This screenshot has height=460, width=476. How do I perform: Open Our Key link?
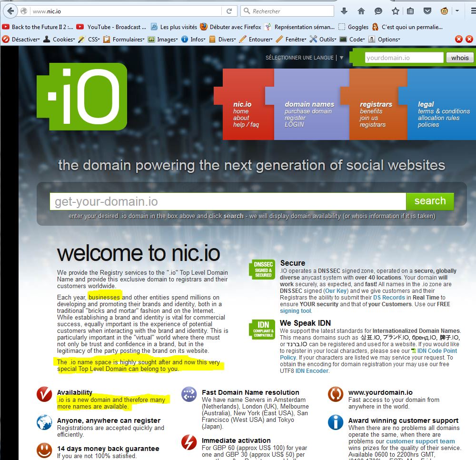pos(336,291)
